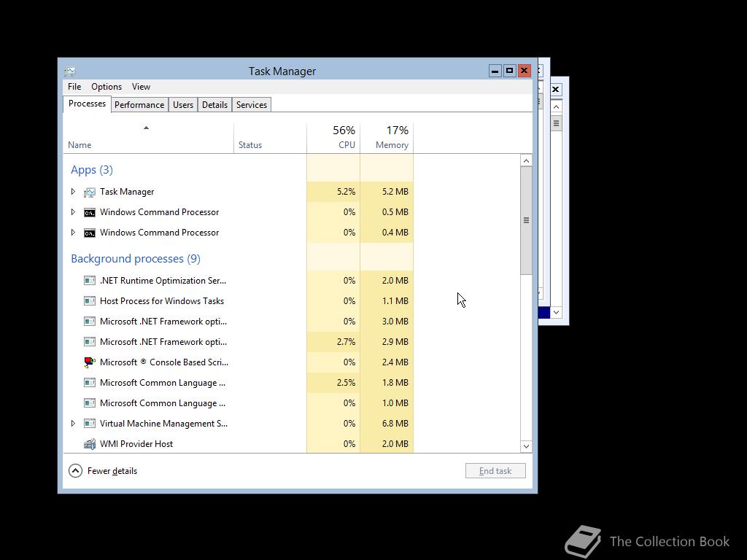The height and width of the screenshot is (560, 747).
Task: Click the .NET Runtime Optimization Service icon
Action: [90, 281]
